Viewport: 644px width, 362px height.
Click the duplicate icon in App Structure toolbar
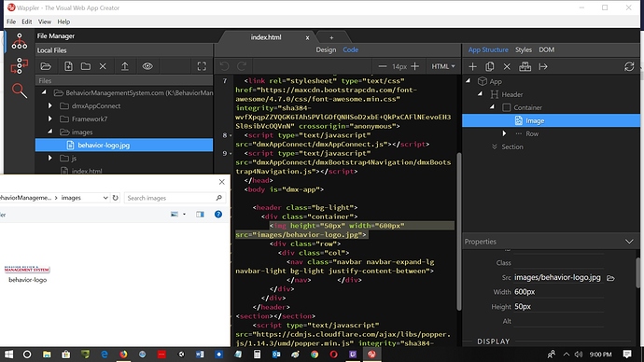point(490,66)
